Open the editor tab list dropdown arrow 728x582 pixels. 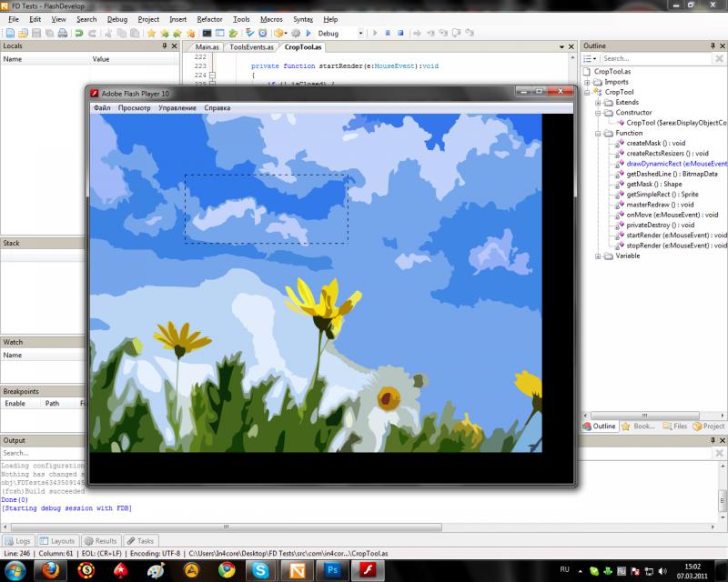click(561, 47)
